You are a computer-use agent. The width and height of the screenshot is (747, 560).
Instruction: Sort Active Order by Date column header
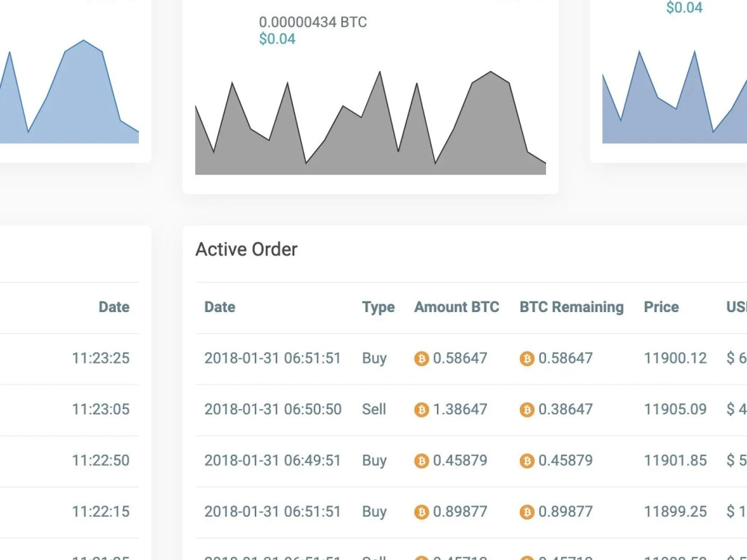click(220, 307)
